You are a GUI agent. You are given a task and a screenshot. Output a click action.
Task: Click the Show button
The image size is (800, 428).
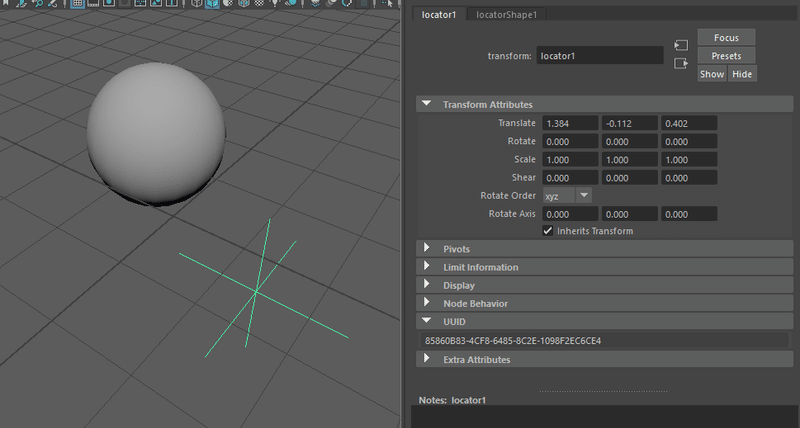pyautogui.click(x=712, y=74)
